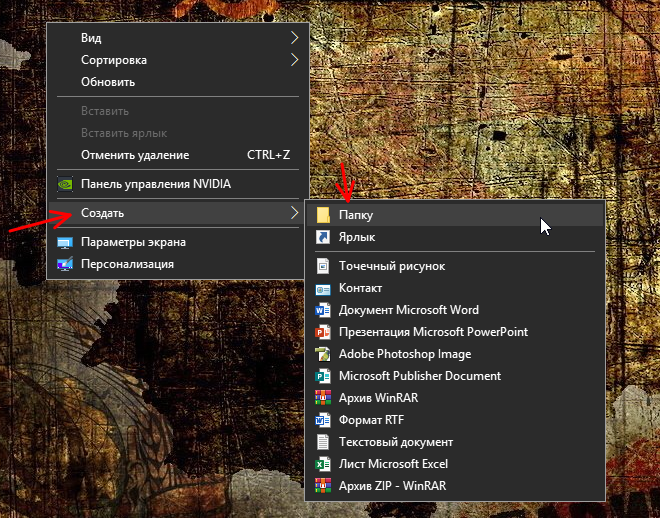Create an Архив WinRAR file
This screenshot has height=518, width=660.
coord(455,398)
